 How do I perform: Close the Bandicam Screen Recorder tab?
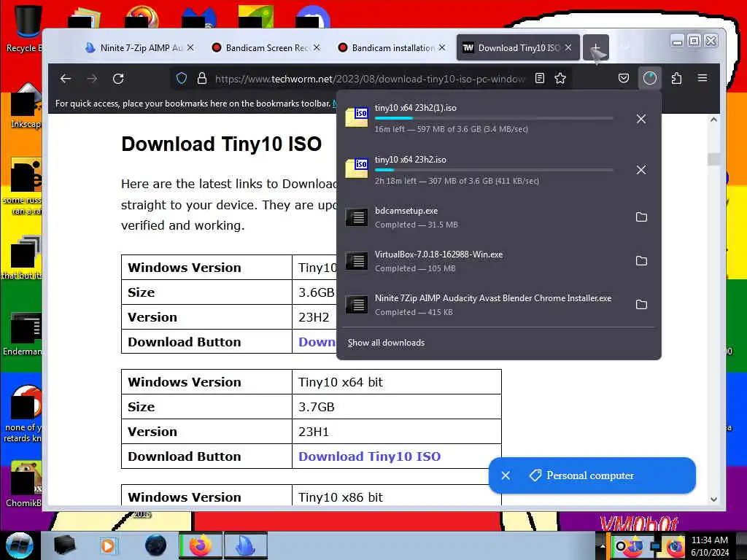317,47
